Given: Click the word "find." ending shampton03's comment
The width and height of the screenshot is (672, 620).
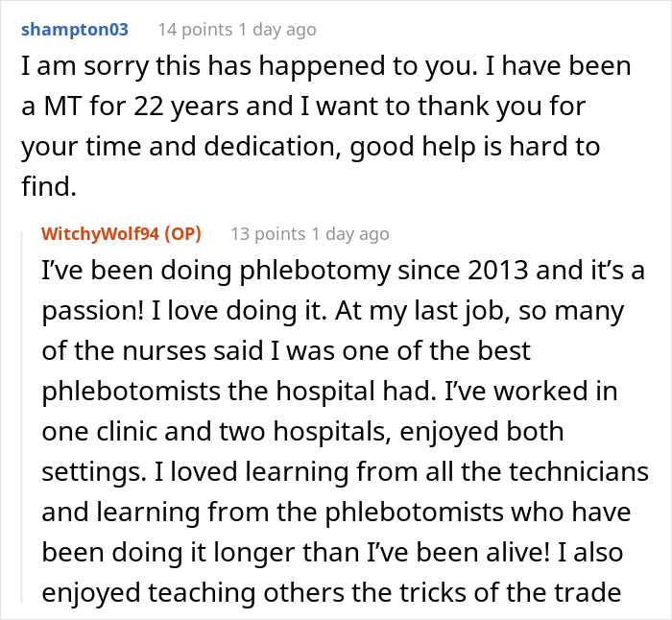Looking at the screenshot, I should point(48,186).
